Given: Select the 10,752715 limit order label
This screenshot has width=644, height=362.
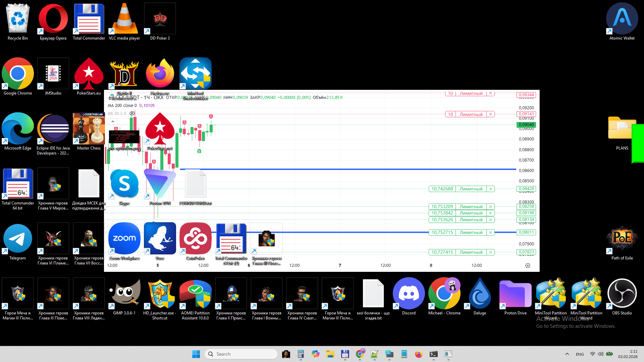Looking at the screenshot, I should pos(471,232).
